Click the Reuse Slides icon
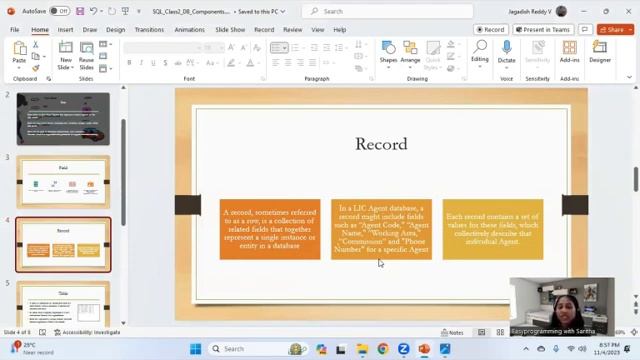This screenshot has height=360, width=640. pyautogui.click(x=87, y=48)
